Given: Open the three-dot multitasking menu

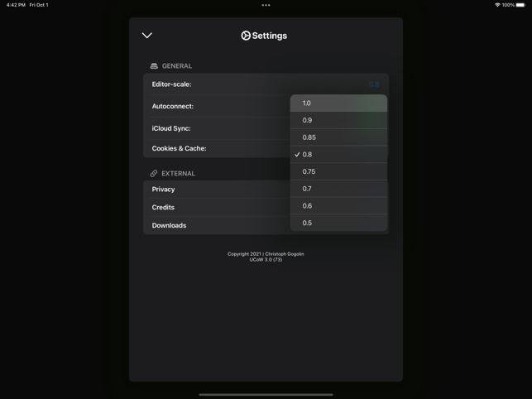Looking at the screenshot, I should (266, 5).
